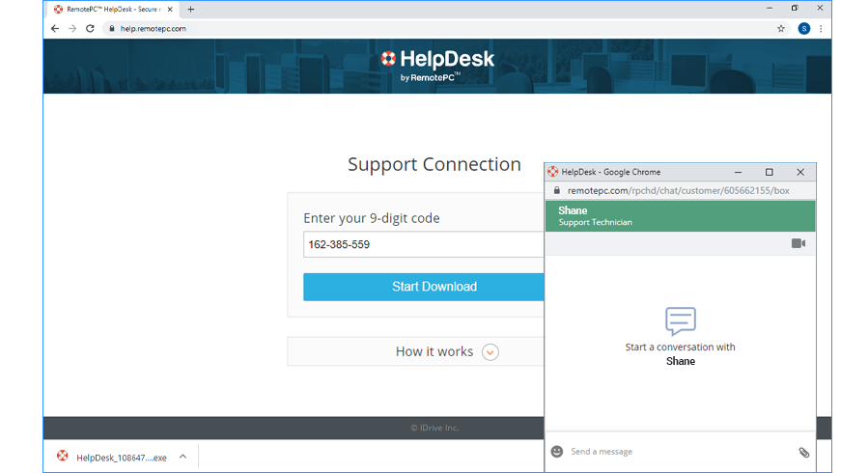Click the browser back arrow

click(x=55, y=29)
